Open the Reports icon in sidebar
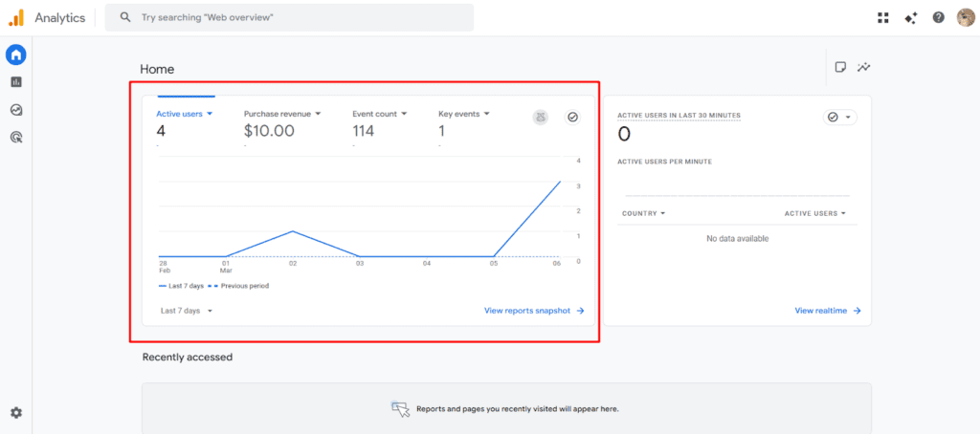Screen dimensions: 980x434 click(x=16, y=82)
